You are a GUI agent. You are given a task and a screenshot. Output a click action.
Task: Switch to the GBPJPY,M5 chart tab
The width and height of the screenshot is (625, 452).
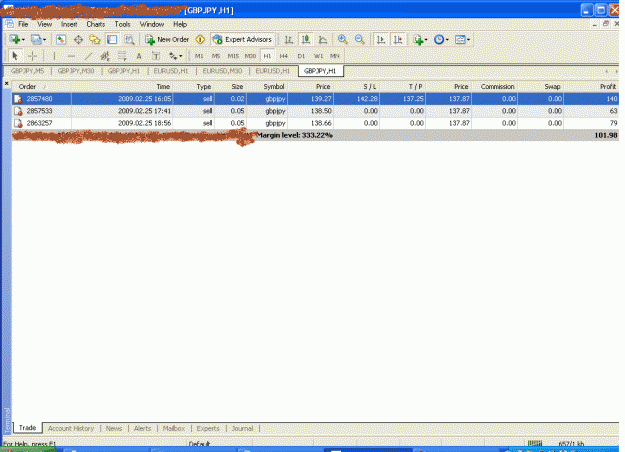(x=28, y=71)
